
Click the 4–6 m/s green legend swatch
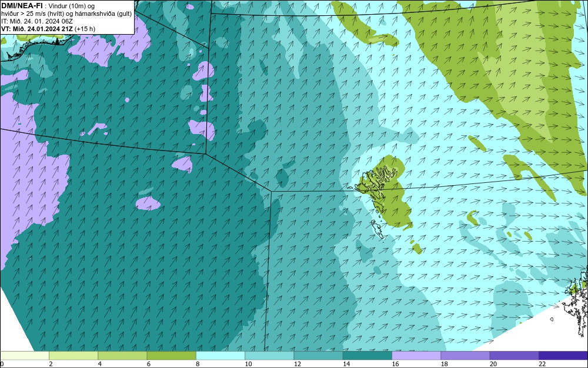tap(122, 356)
